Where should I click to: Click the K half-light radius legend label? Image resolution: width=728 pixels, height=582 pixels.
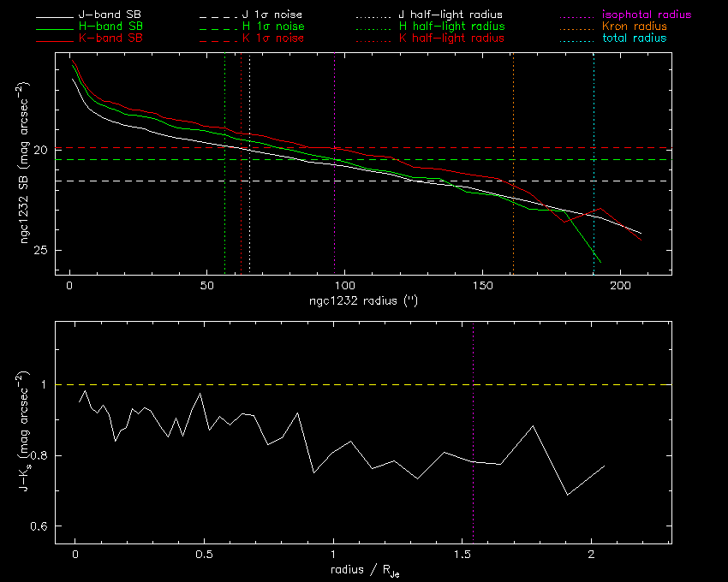[x=452, y=39]
